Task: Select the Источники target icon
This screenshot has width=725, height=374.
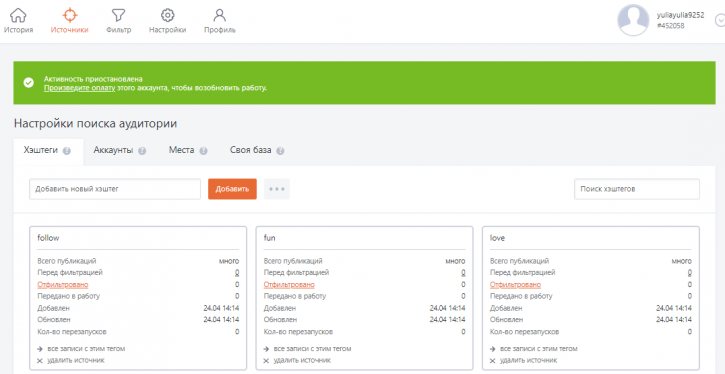Action: tap(69, 15)
